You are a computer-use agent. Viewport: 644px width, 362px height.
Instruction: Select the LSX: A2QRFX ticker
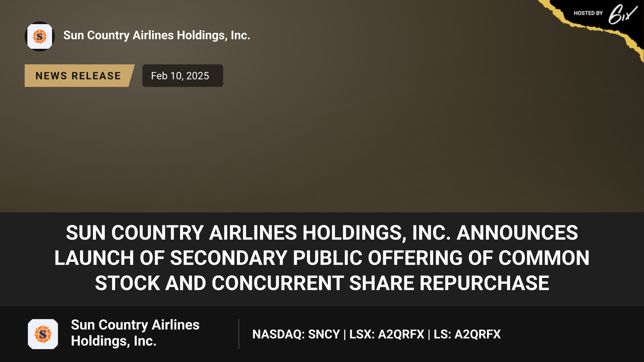387,334
